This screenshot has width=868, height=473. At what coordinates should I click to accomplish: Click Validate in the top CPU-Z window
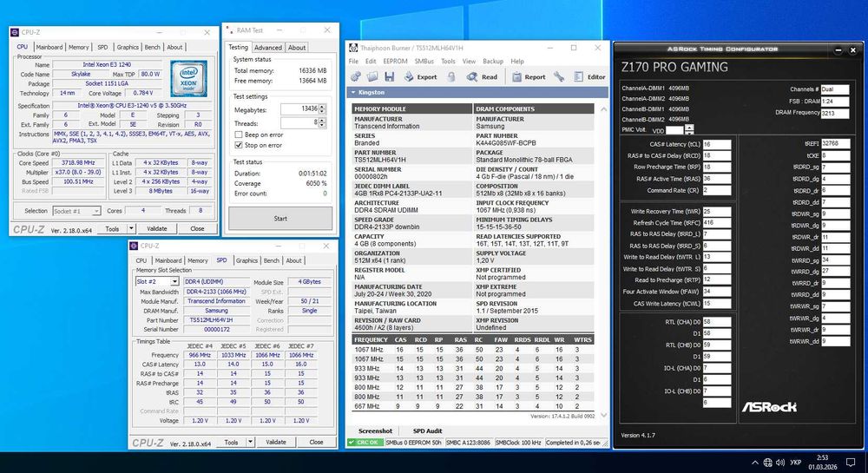click(x=156, y=228)
